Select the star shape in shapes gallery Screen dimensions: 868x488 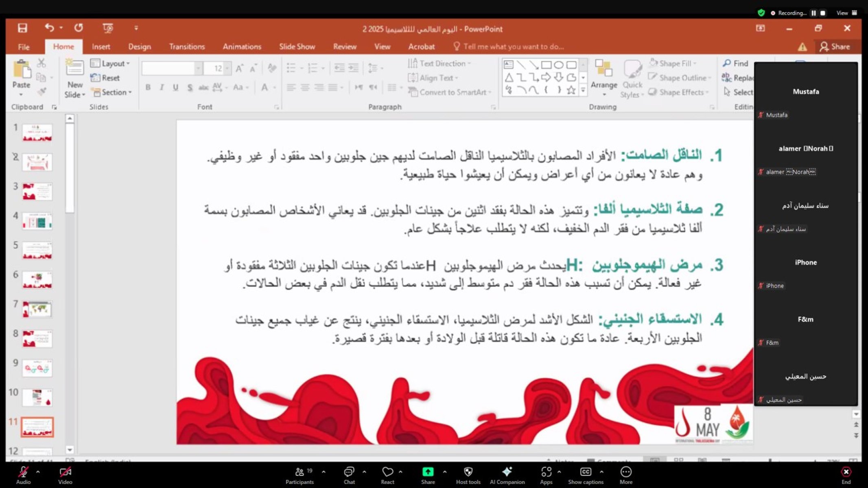(571, 90)
